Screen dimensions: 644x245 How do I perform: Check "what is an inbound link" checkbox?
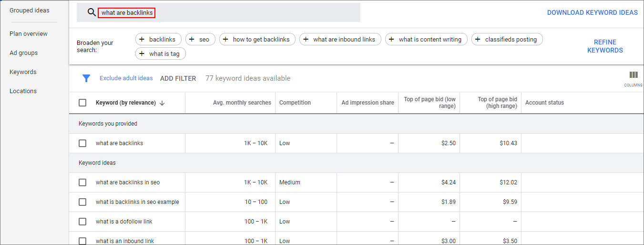pyautogui.click(x=82, y=241)
